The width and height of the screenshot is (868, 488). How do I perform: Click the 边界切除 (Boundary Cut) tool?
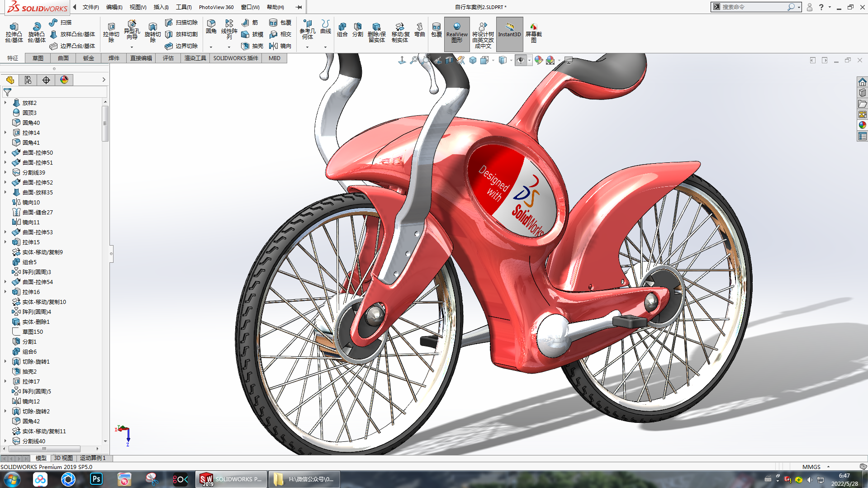(x=181, y=46)
